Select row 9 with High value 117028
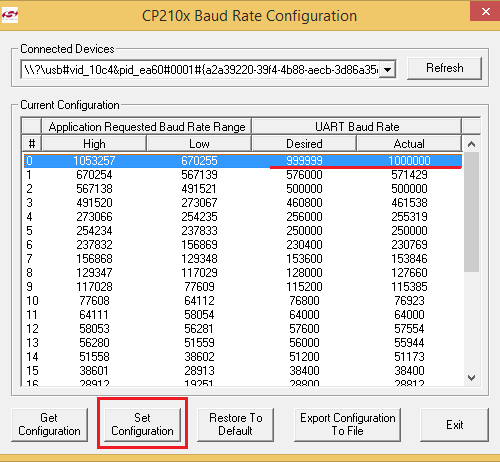This screenshot has width=500, height=462. click(243, 287)
